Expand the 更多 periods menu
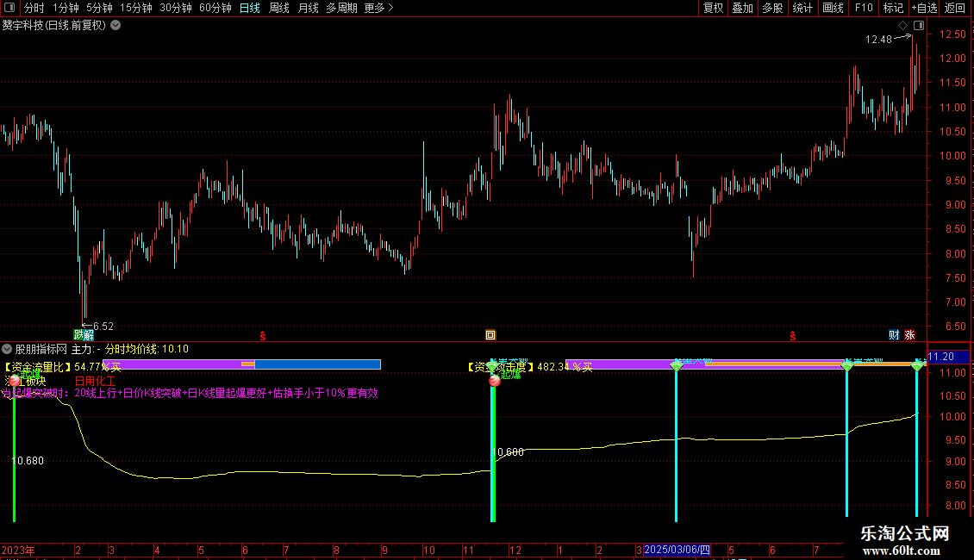974x560 pixels. pyautogui.click(x=378, y=8)
